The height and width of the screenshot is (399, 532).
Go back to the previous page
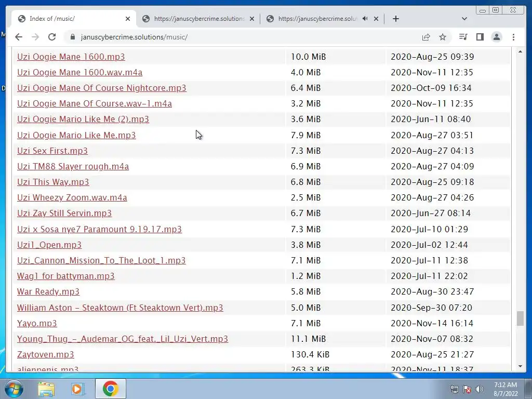coord(19,37)
